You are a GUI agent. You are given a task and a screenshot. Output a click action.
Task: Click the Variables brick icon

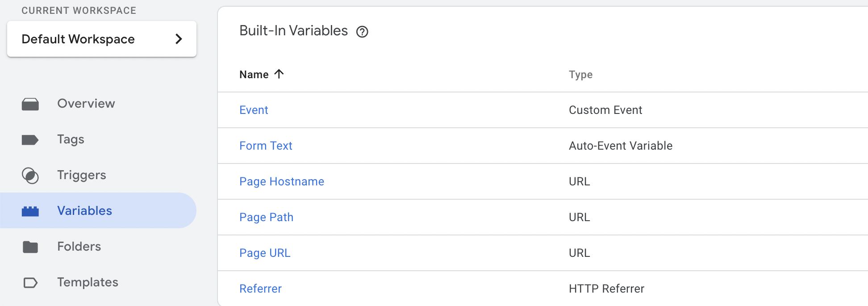point(30,211)
